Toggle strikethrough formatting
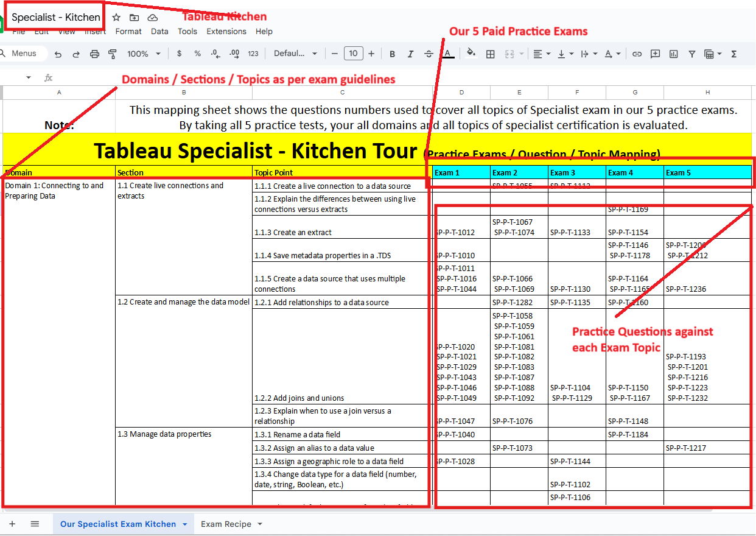756x536 pixels. click(x=429, y=54)
